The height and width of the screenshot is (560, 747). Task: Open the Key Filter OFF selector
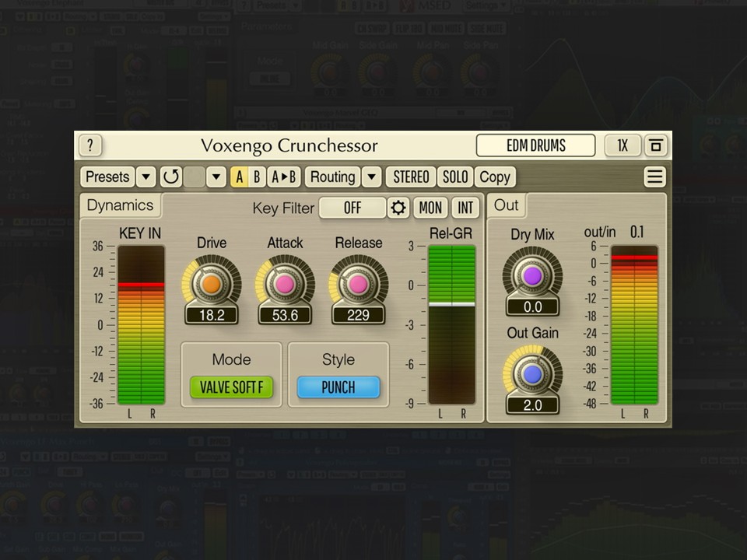[x=352, y=208]
